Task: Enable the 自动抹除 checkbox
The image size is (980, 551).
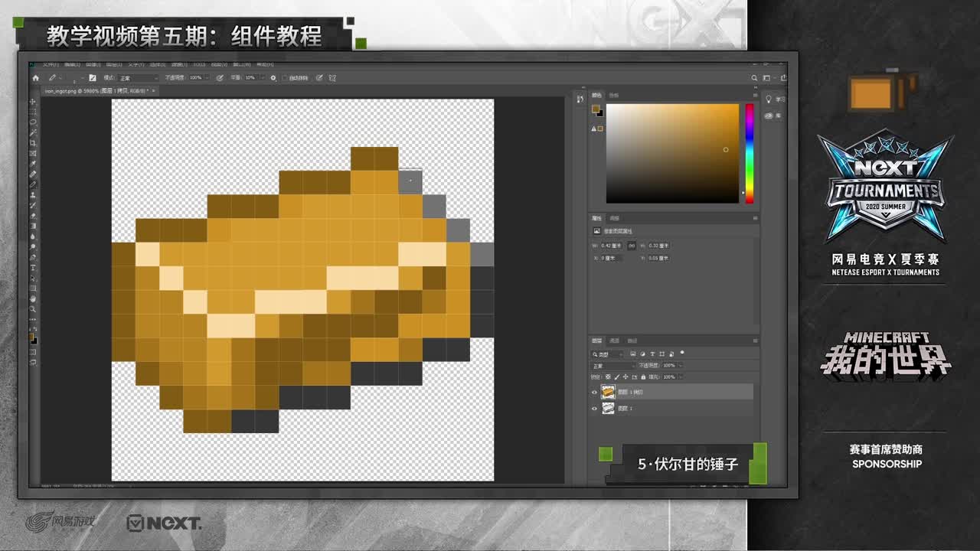Action: (x=286, y=77)
